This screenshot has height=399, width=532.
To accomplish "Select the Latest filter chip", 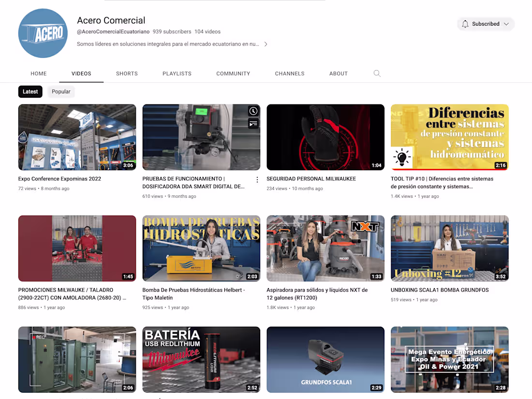I will pos(30,91).
